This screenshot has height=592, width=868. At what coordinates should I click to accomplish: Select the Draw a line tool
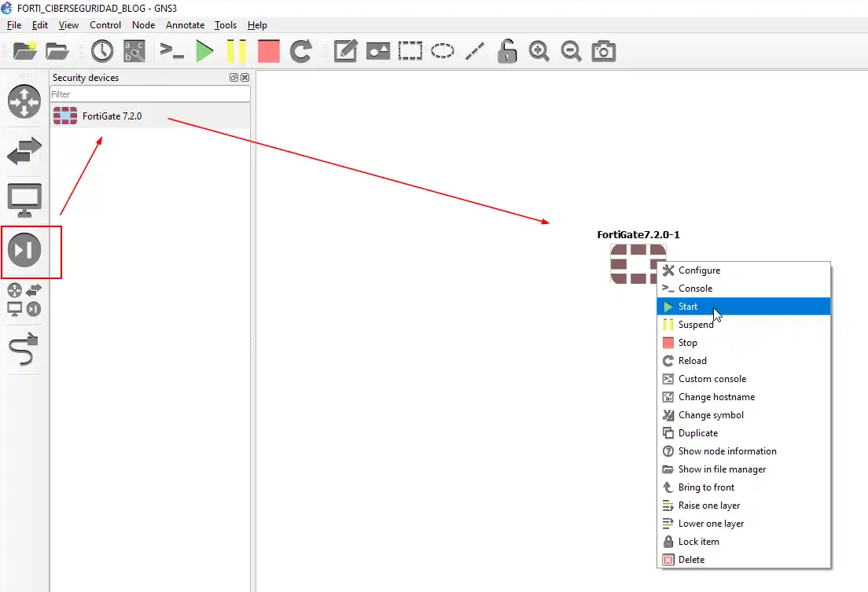point(475,51)
